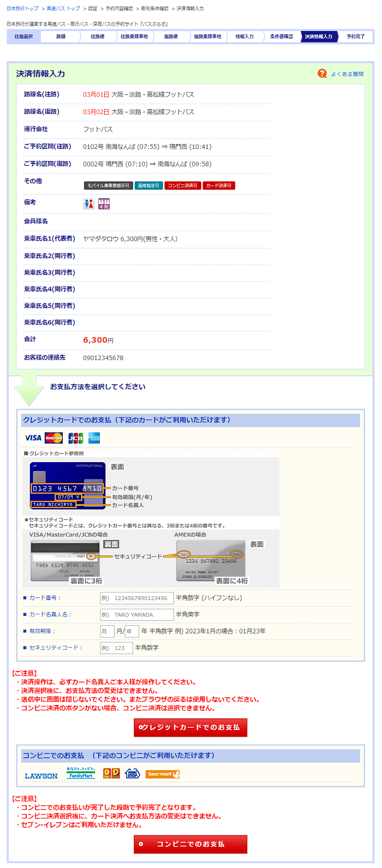Click the MasterCard logo

tap(54, 438)
